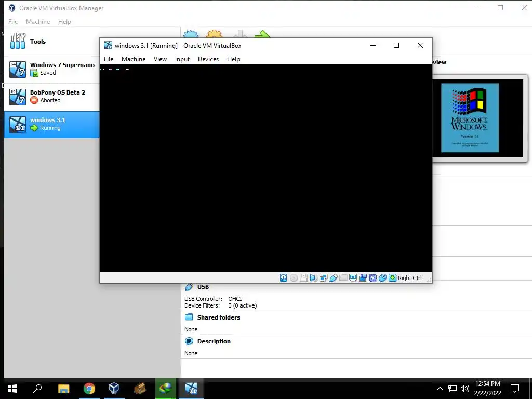532x399 pixels.
Task: Click the network adapters status icon
Action: click(x=323, y=278)
